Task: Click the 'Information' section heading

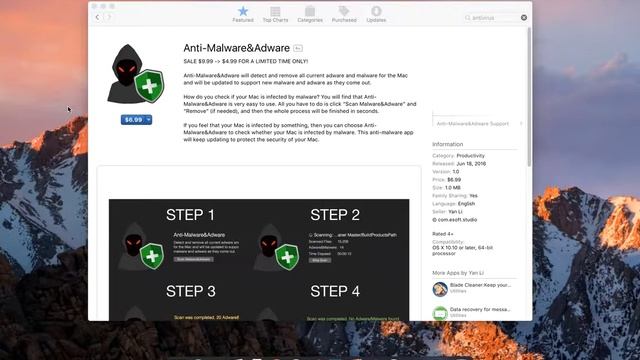Action: pyautogui.click(x=448, y=144)
